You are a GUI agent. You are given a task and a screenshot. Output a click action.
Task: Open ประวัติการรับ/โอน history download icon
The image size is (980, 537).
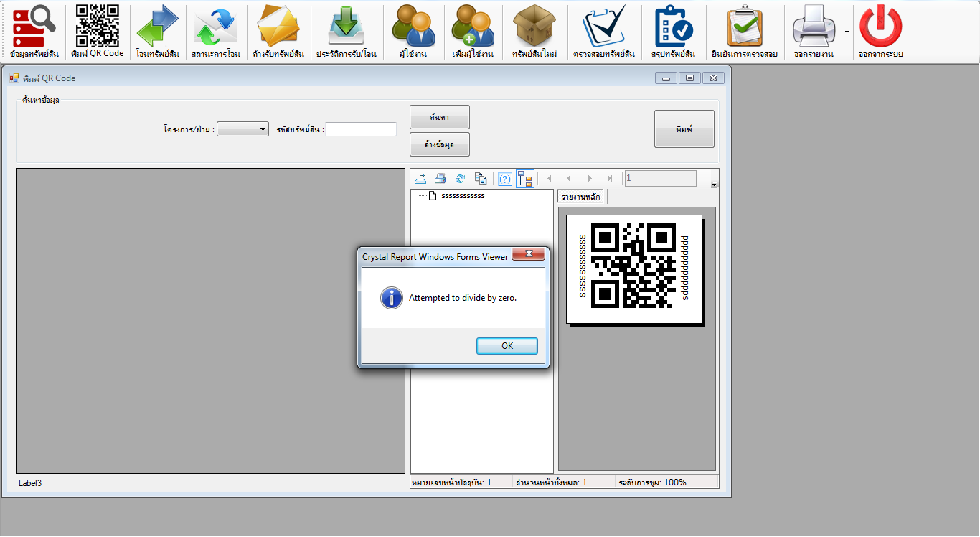point(347,32)
